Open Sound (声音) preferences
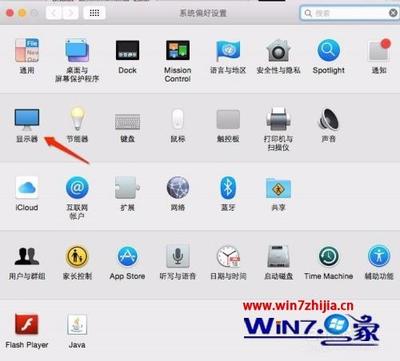Viewport: 400px width, 361px height. tap(328, 119)
